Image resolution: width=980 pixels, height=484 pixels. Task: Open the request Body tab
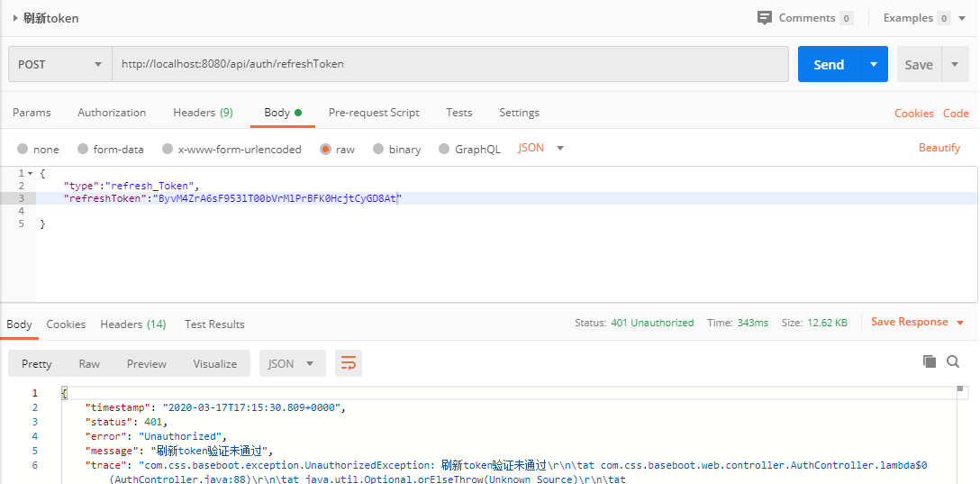point(283,113)
